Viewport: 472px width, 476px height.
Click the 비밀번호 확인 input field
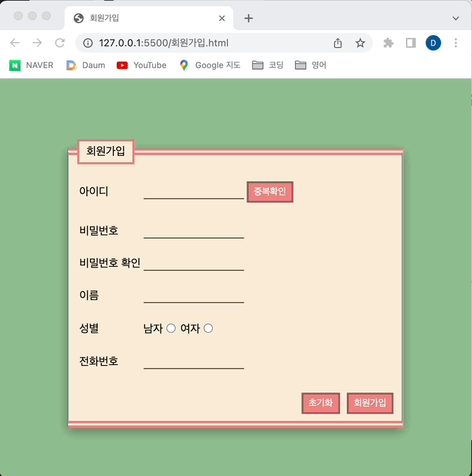[x=194, y=263]
